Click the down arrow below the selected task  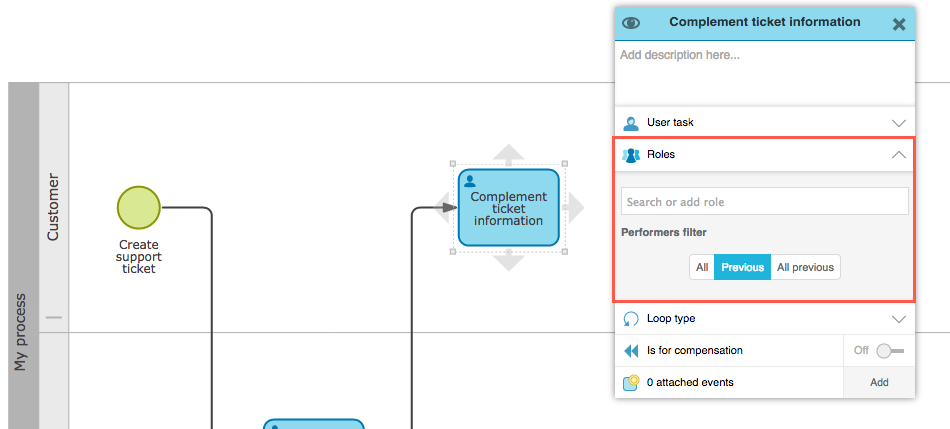coord(509,262)
